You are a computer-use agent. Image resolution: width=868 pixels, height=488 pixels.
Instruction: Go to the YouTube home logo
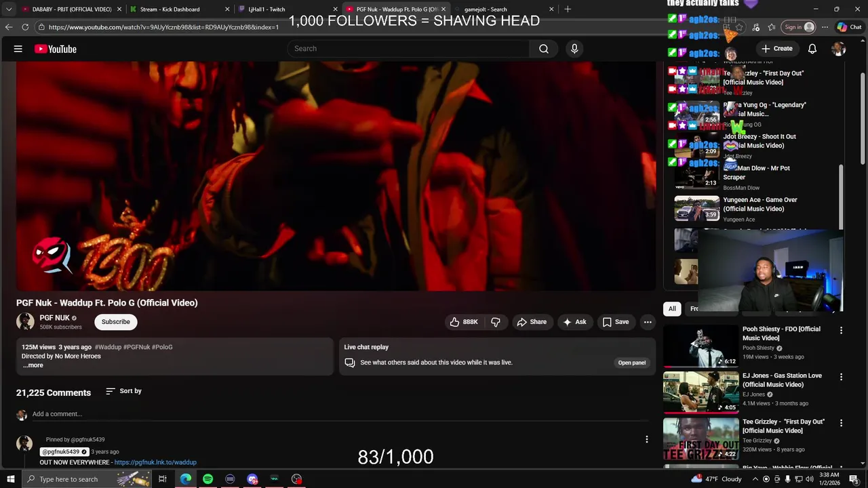[x=56, y=49]
